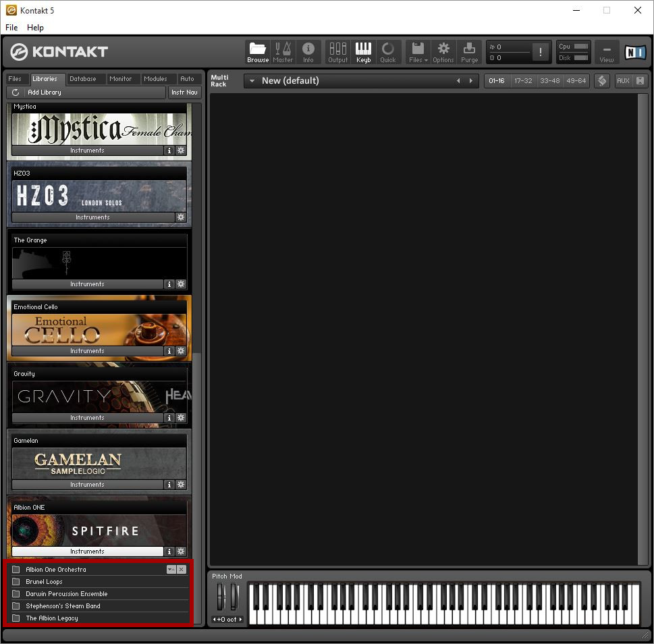Toggle rack minimize button beside AUX
Screen dimensions: 654x644
641,80
